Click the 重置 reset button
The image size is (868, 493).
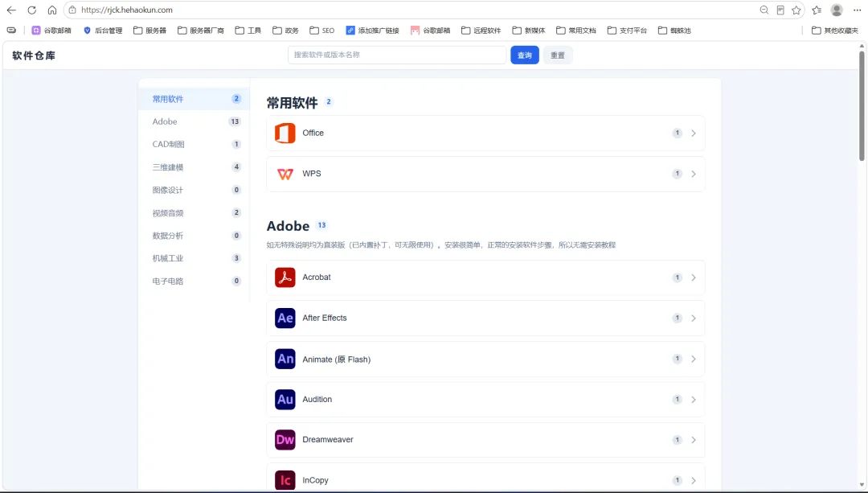(x=558, y=55)
